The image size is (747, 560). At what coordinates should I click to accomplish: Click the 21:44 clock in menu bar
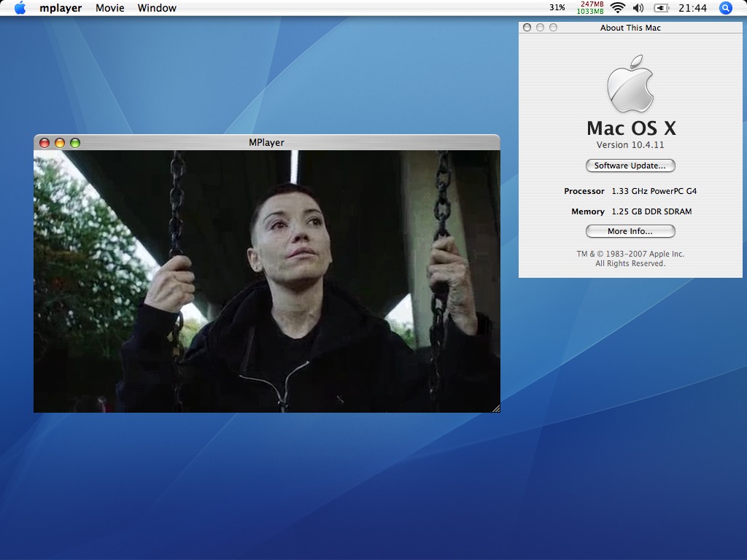pos(692,8)
